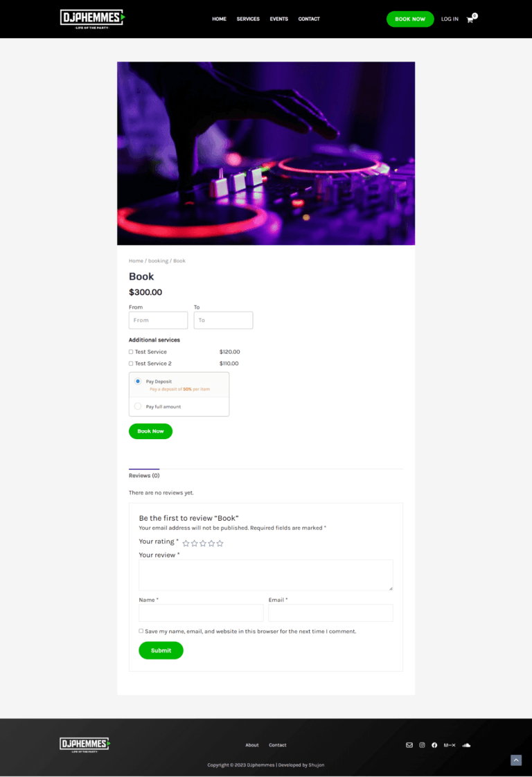This screenshot has height=777, width=532.
Task: Click the back-to-top arrow button
Action: (x=516, y=760)
